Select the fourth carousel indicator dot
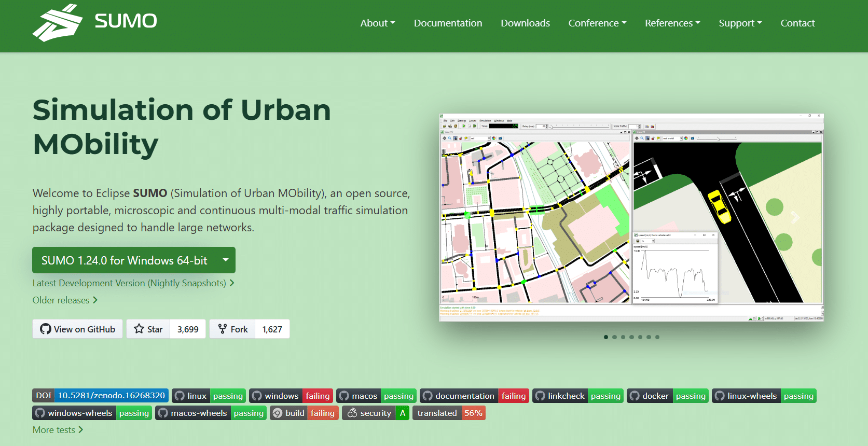 click(x=631, y=337)
